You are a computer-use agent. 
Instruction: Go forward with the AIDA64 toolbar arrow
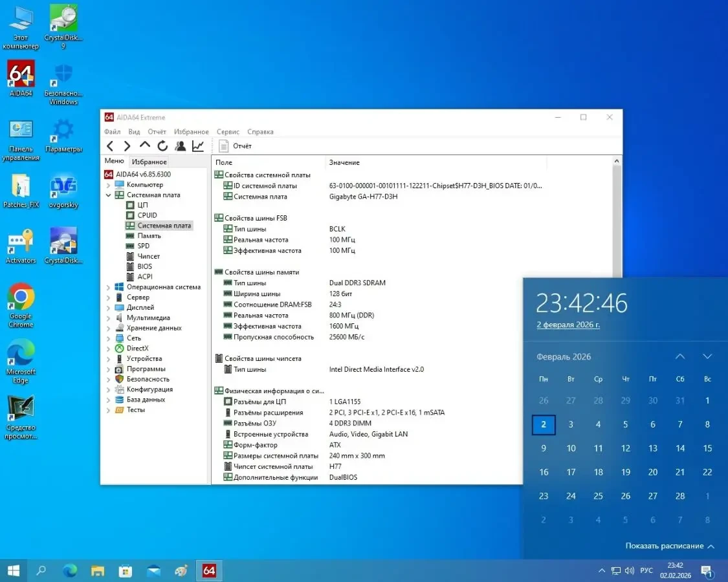127,145
